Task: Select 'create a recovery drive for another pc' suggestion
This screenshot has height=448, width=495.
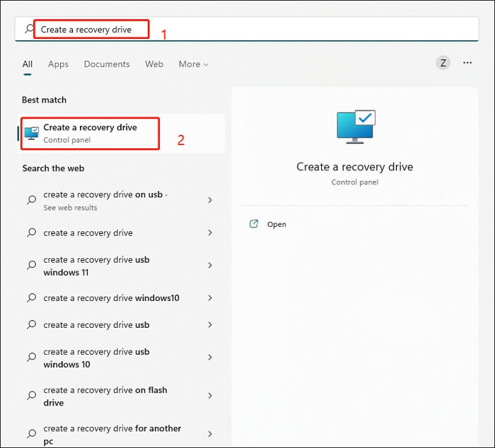Action: (x=122, y=434)
